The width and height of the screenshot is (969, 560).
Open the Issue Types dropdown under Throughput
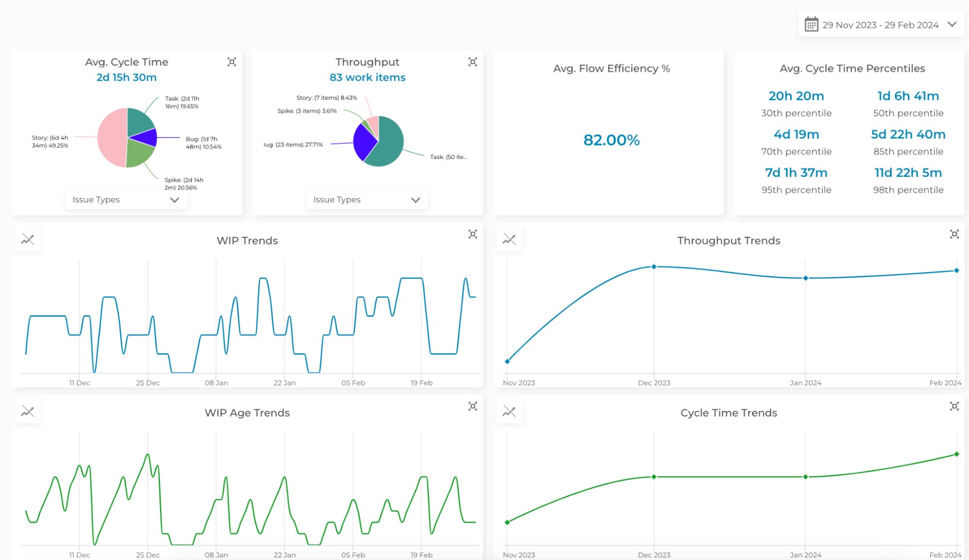tap(367, 200)
